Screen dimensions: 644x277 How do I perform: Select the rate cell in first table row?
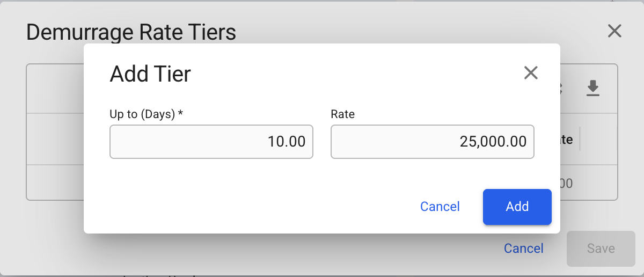tap(566, 183)
